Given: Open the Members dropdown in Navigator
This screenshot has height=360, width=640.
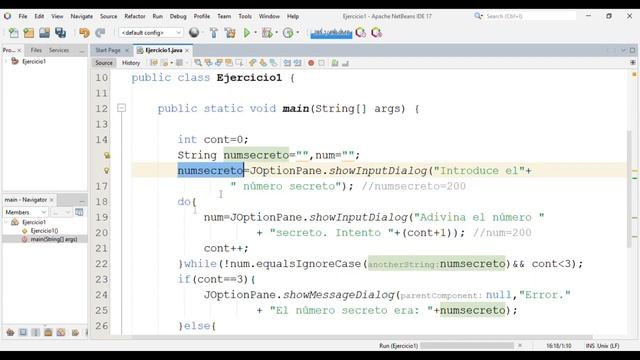Looking at the screenshot, I should pos(26,212).
